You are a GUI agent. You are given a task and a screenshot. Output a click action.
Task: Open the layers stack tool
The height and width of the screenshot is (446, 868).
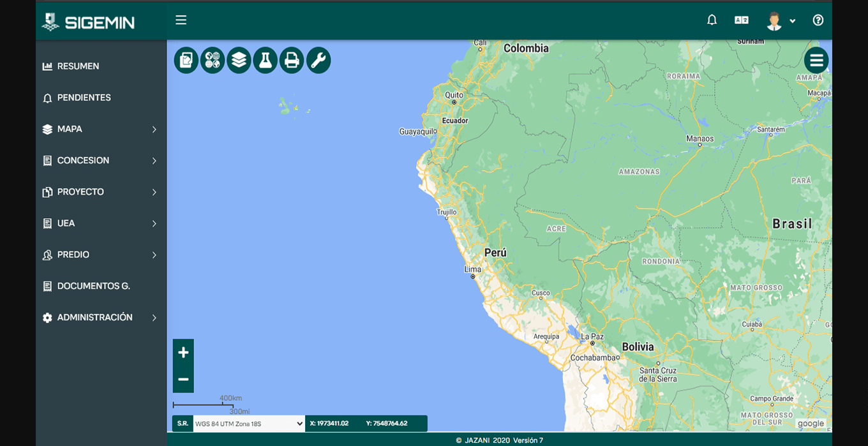click(239, 61)
